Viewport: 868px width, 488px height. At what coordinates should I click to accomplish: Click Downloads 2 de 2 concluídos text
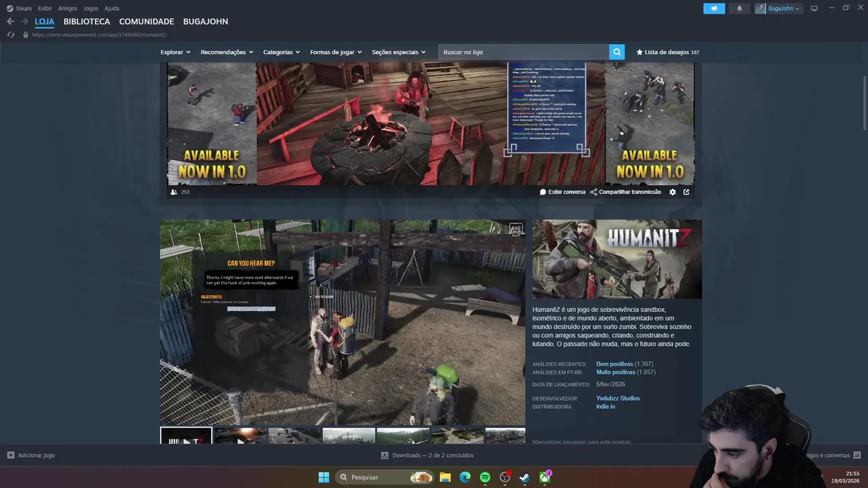(x=433, y=455)
